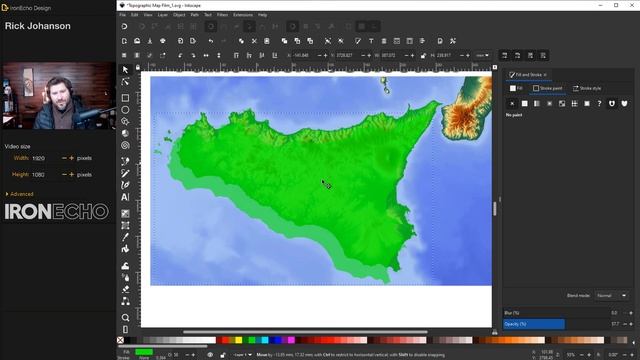Toggle current layer visibility eye

click(210, 355)
